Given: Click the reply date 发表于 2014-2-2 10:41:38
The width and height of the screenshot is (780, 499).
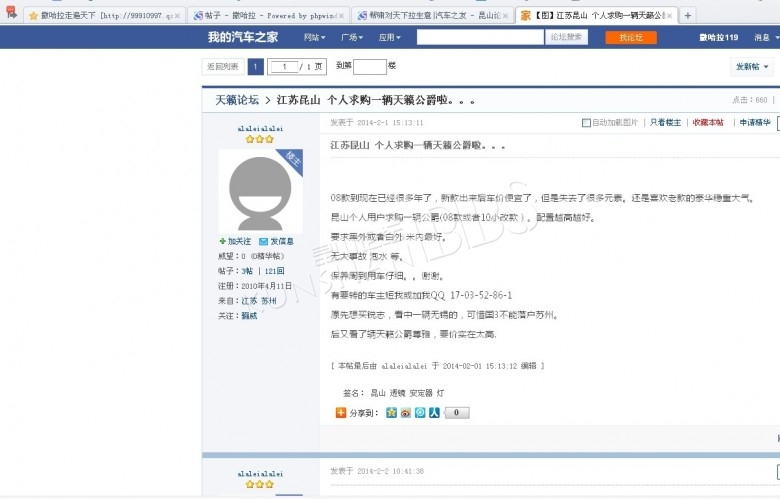Looking at the screenshot, I should tap(377, 471).
